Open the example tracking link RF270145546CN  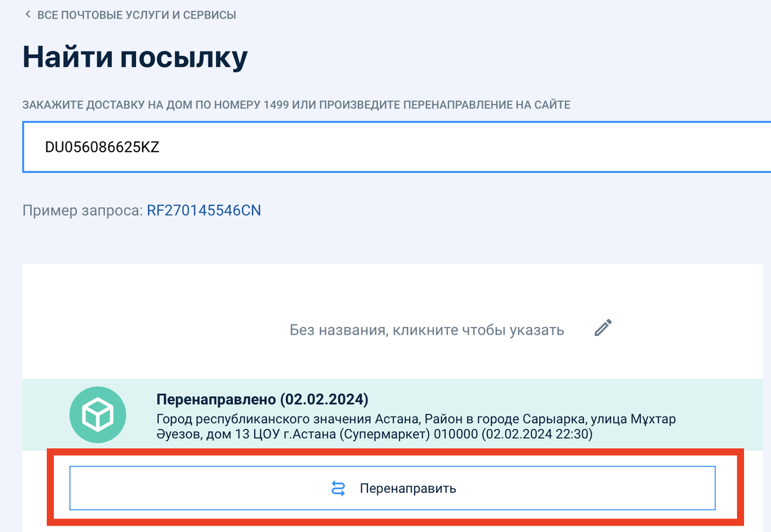tap(204, 209)
